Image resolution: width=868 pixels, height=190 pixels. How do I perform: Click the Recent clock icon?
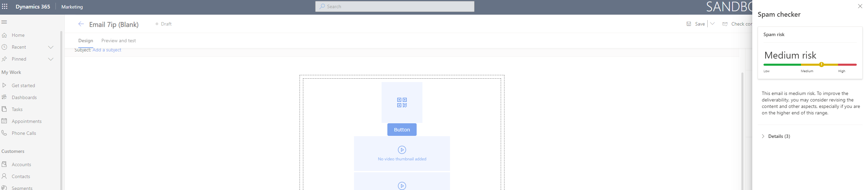point(4,47)
